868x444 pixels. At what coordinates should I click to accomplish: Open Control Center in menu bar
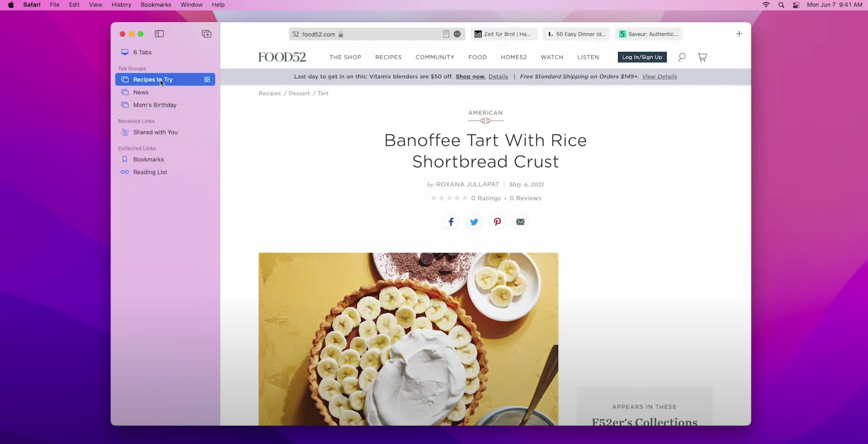point(796,5)
